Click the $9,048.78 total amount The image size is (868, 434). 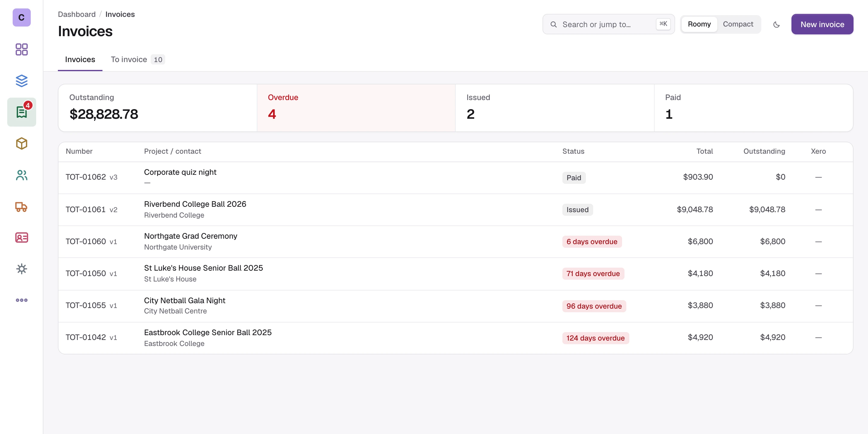[x=695, y=209]
